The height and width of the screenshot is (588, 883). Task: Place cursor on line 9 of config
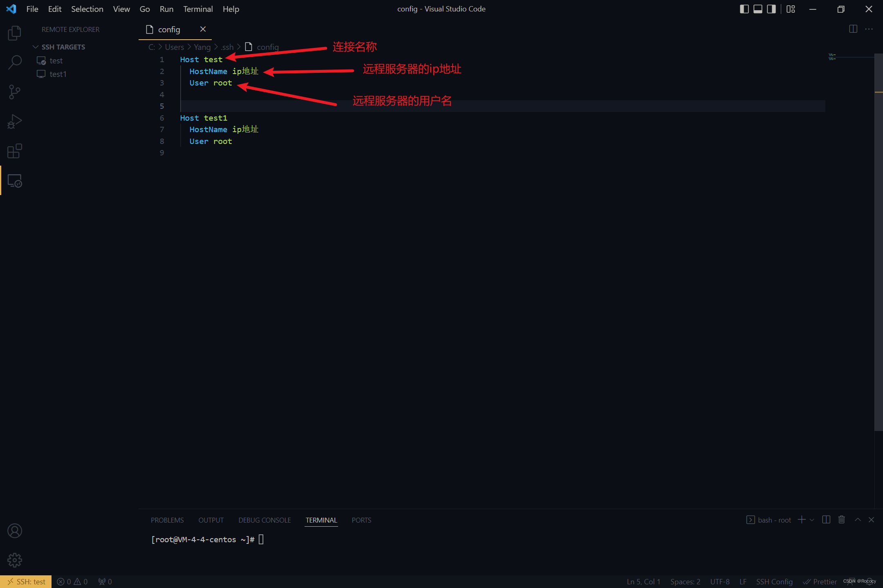(503, 153)
